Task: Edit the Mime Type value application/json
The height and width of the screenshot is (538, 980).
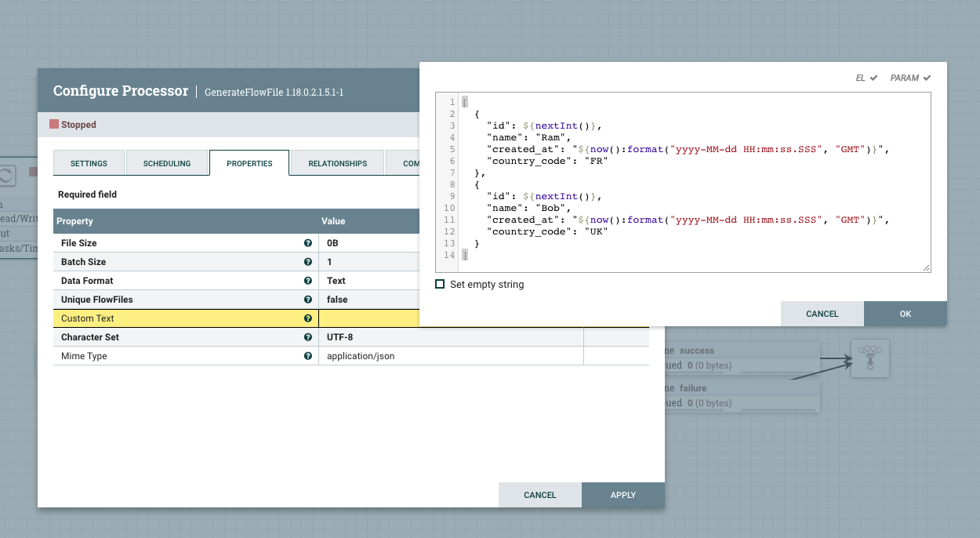Action: point(361,356)
